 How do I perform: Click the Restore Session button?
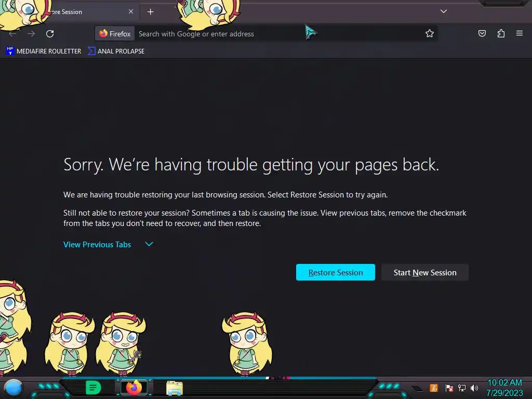click(336, 272)
